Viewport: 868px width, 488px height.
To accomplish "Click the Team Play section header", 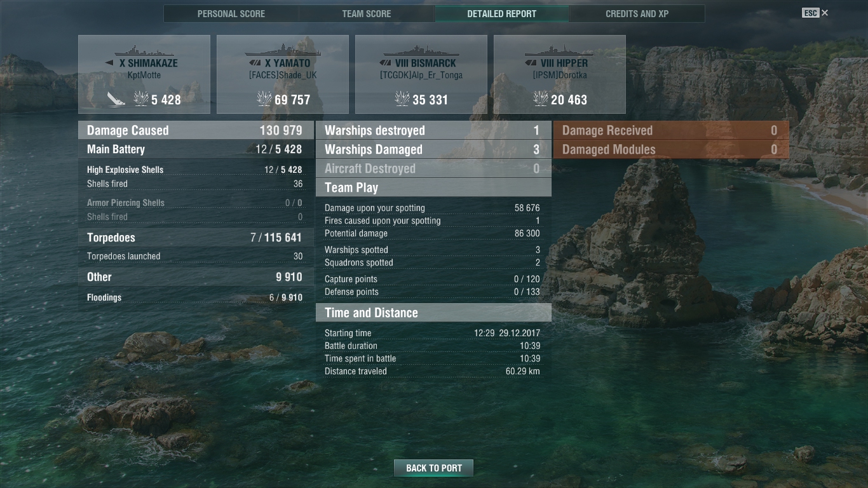I will [x=433, y=187].
